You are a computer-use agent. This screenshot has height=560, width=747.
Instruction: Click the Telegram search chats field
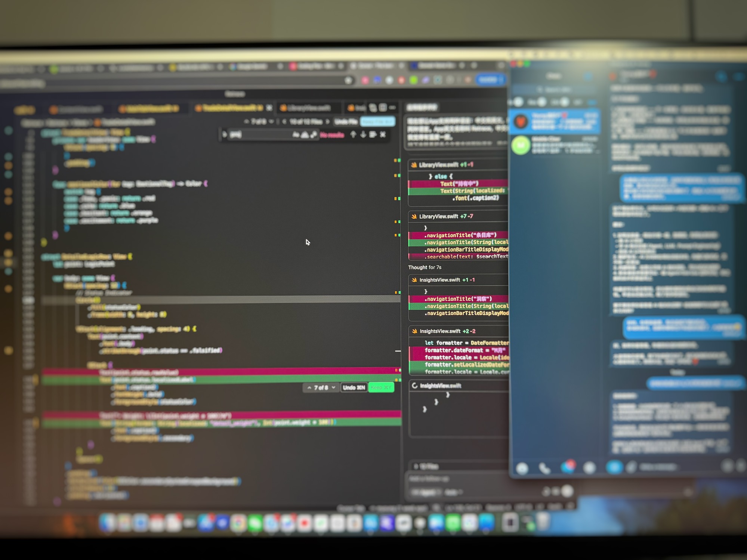(555, 90)
